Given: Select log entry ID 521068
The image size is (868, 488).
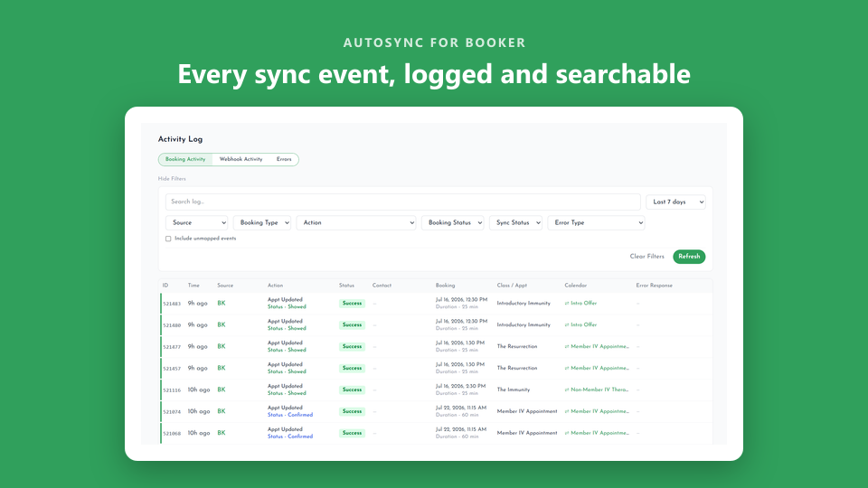Looking at the screenshot, I should (172, 433).
